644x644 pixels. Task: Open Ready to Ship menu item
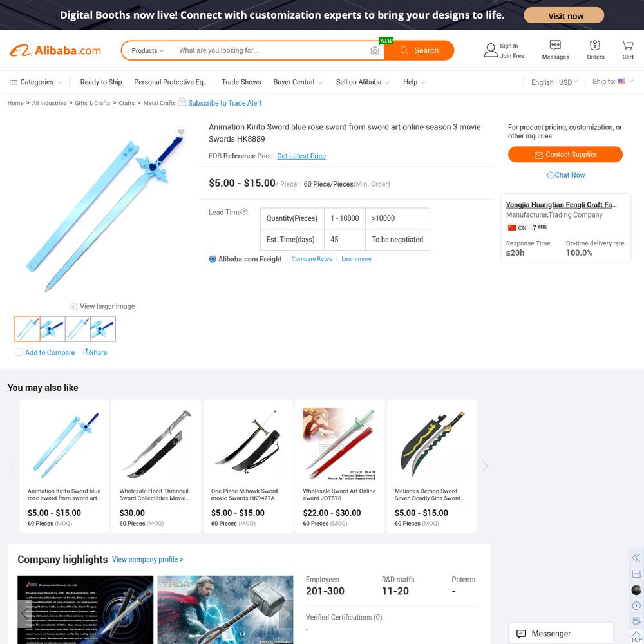101,82
